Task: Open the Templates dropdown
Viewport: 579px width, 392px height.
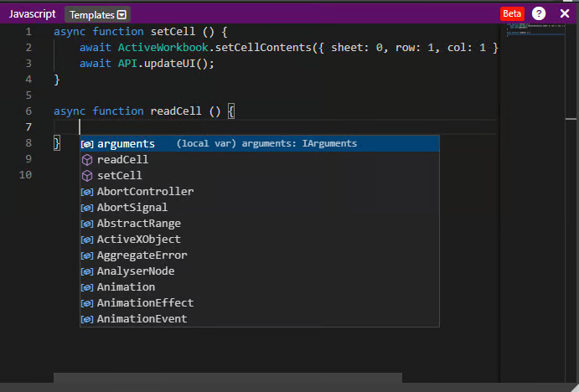Action: [98, 14]
